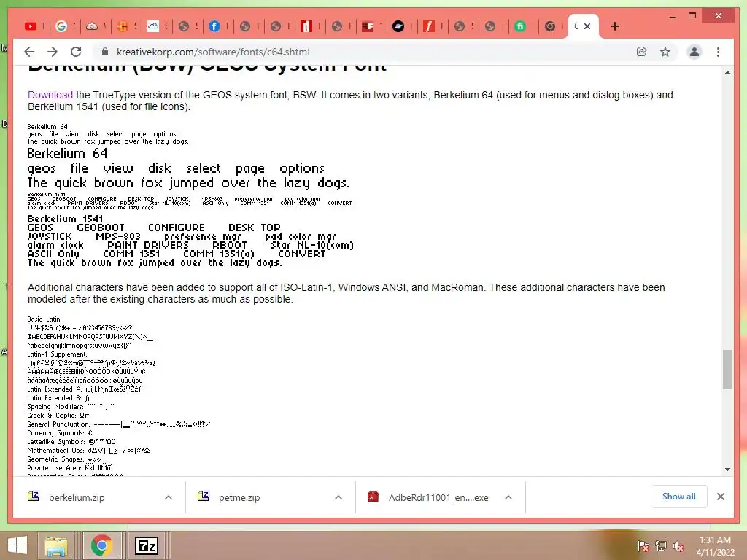Image resolution: width=747 pixels, height=560 pixels.
Task: Reload the current page
Action: coord(76,52)
